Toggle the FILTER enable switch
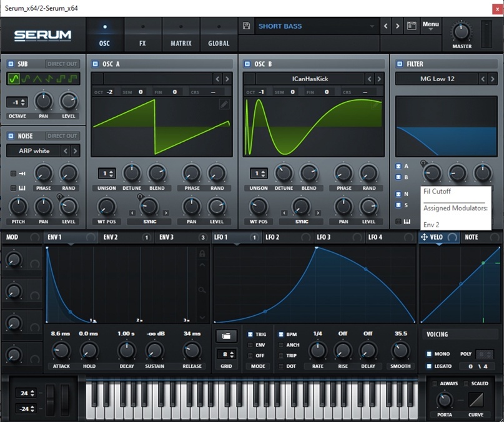 tap(400, 64)
